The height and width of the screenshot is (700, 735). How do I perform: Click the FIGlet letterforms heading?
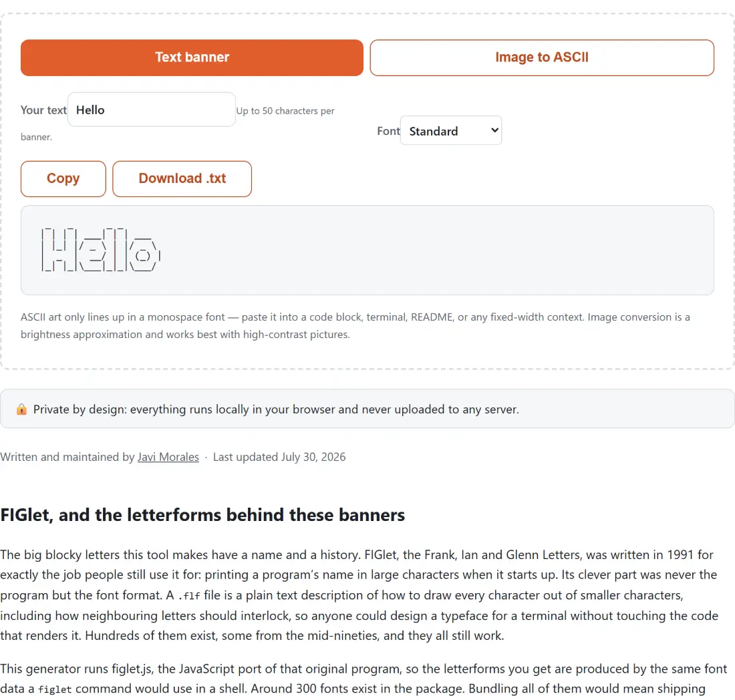point(202,515)
